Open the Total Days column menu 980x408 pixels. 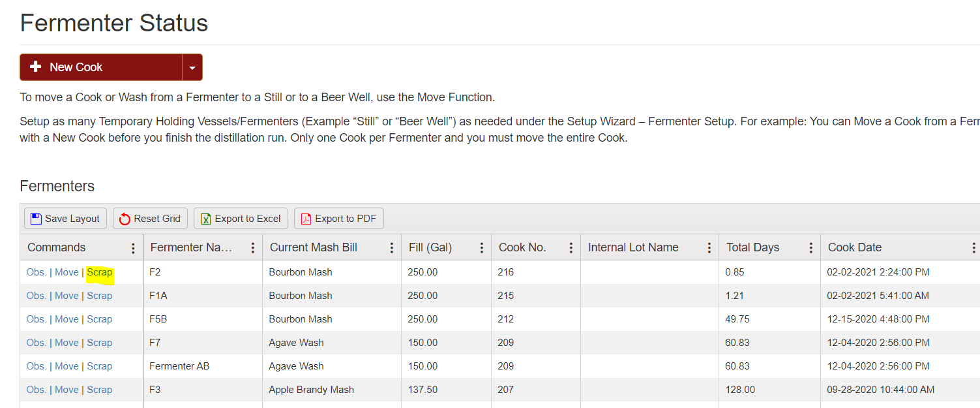(811, 248)
